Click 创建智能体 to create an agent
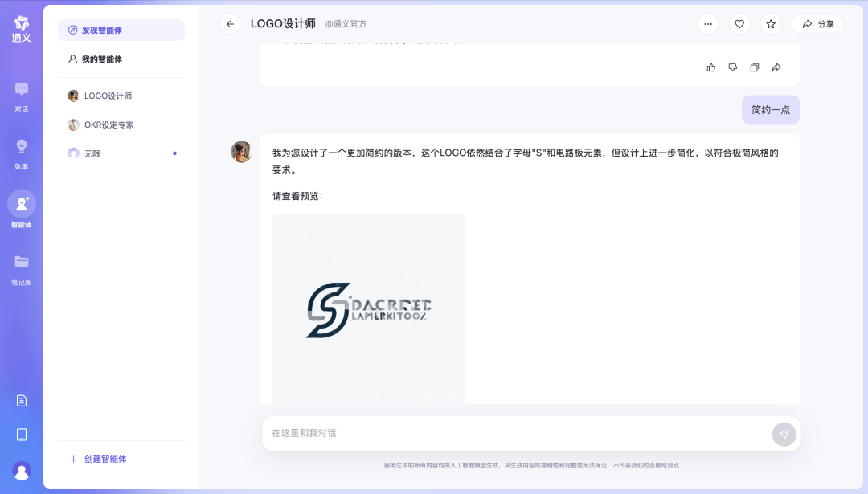 pos(97,459)
